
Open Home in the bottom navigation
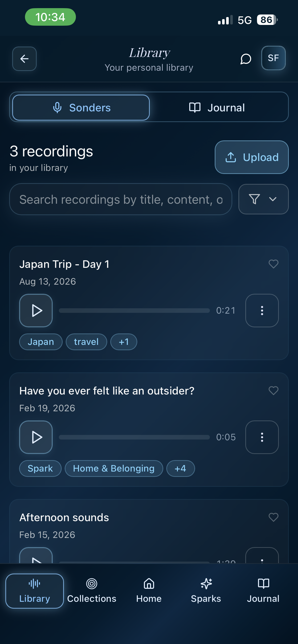[149, 591]
